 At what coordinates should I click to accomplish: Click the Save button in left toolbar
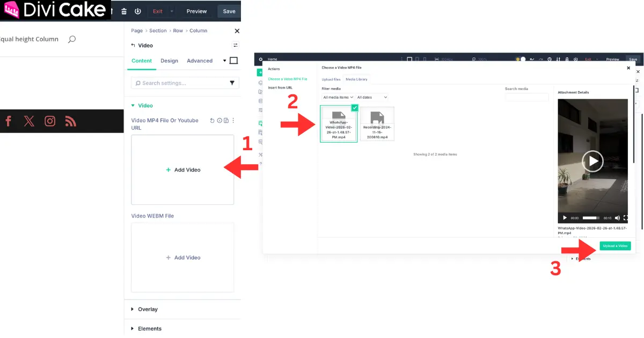pos(229,11)
